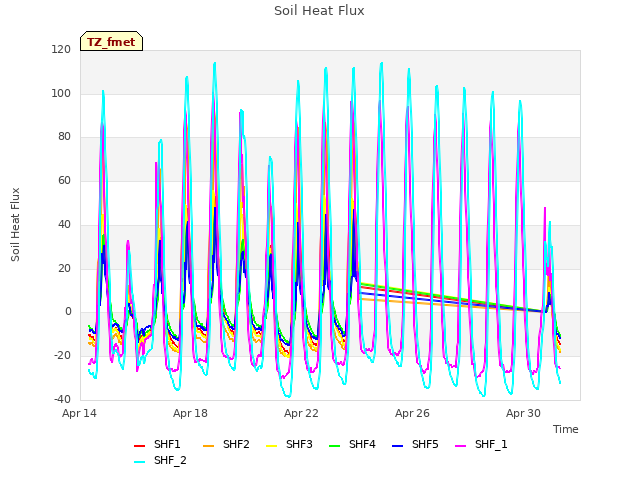Click the SHF2 orange legend swatch
The image size is (640, 480).
(209, 446)
